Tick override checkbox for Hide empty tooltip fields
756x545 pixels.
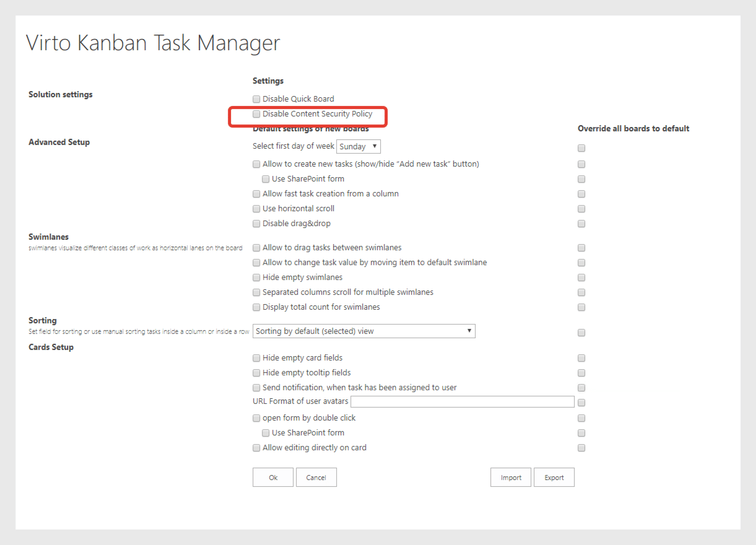tap(581, 373)
